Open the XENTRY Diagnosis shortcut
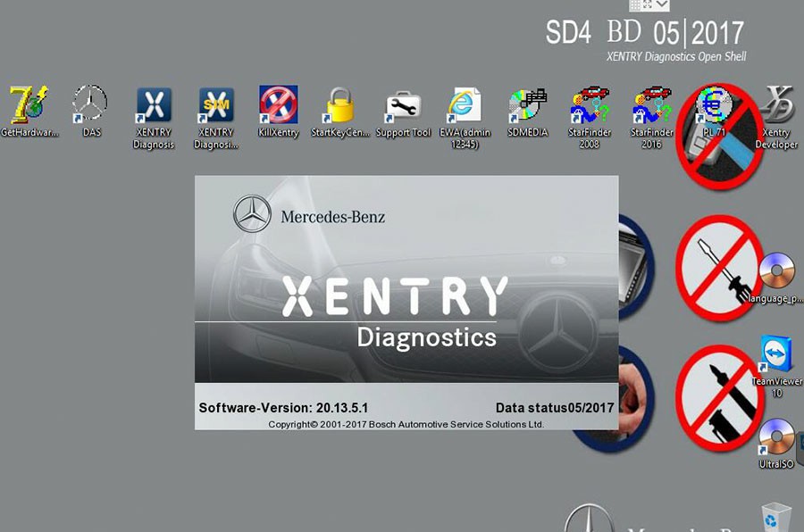Screen dimensions: 804x532 [x=154, y=105]
